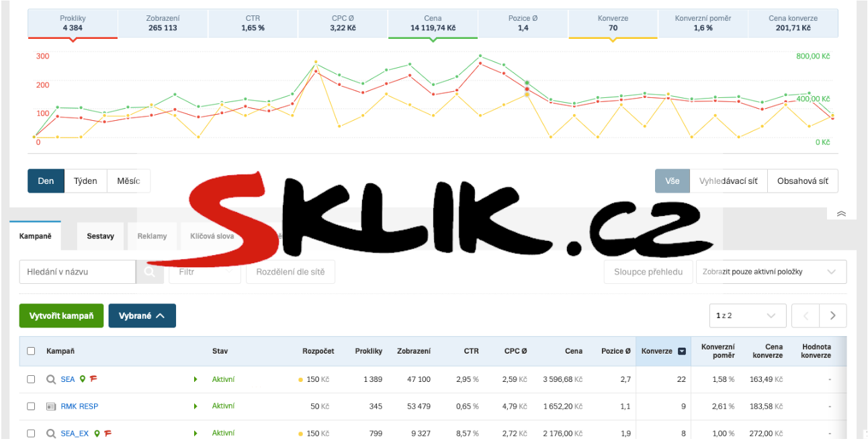Viewport: 868px width, 443px height.
Task: Open the SEA campaign link
Action: tap(68, 379)
